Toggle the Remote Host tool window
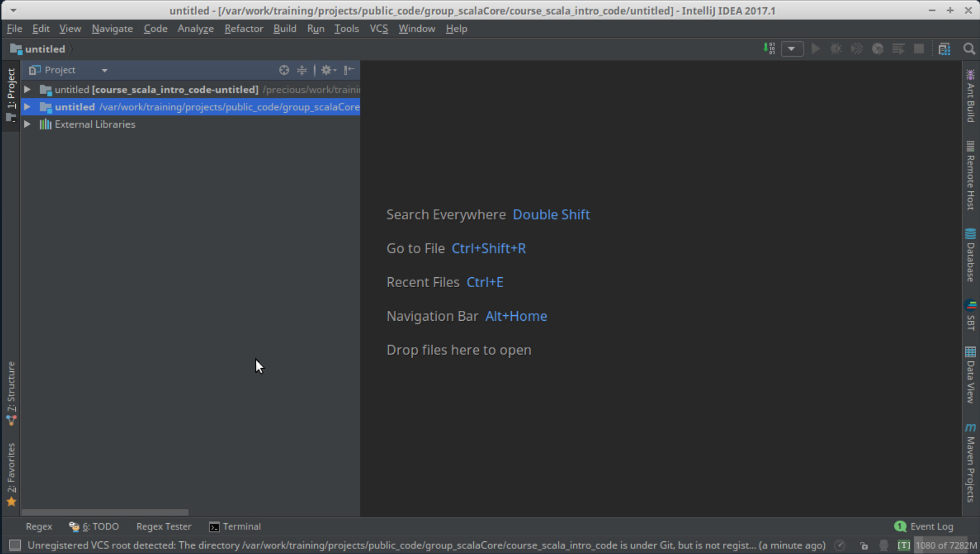Screen dimensions: 980x554 (x=970, y=175)
